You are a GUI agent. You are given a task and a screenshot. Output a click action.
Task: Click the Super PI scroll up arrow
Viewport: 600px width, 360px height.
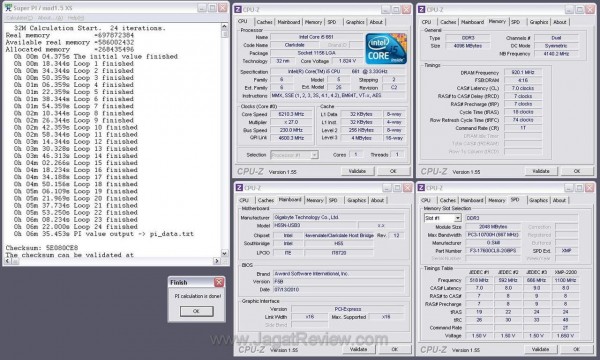tap(225, 26)
